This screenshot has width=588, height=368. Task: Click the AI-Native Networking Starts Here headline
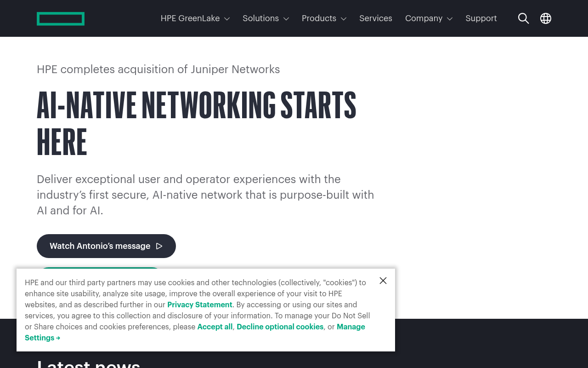click(x=197, y=123)
